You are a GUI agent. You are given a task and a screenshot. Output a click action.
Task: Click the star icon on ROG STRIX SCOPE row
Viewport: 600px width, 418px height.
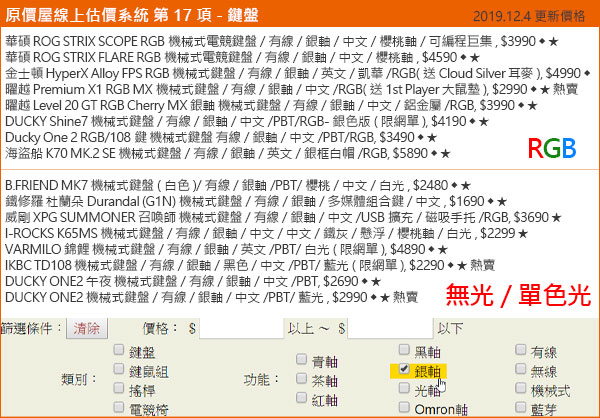pyautogui.click(x=554, y=42)
